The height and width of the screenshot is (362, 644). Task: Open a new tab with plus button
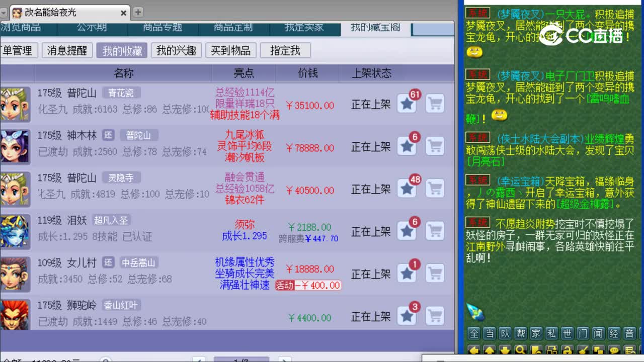[x=138, y=13]
